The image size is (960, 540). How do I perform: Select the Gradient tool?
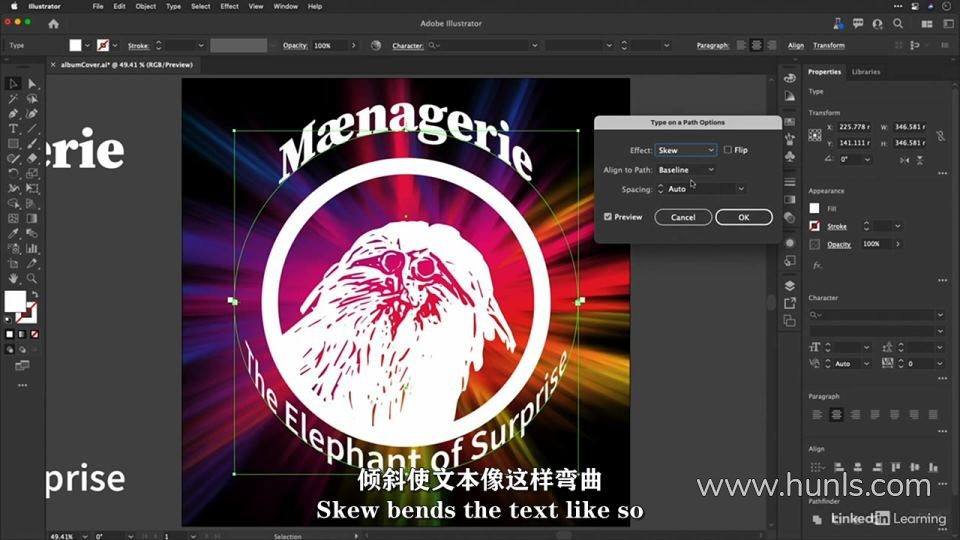point(32,218)
